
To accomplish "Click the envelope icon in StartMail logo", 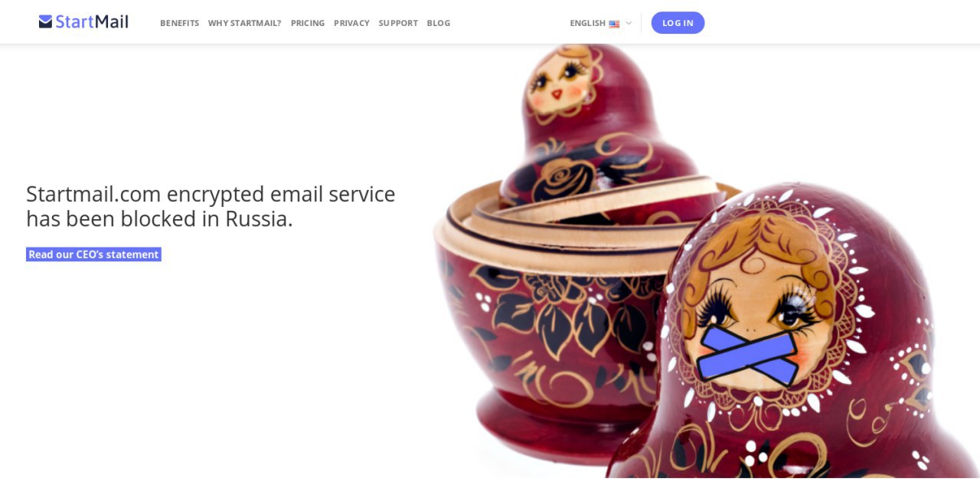I will [x=45, y=21].
